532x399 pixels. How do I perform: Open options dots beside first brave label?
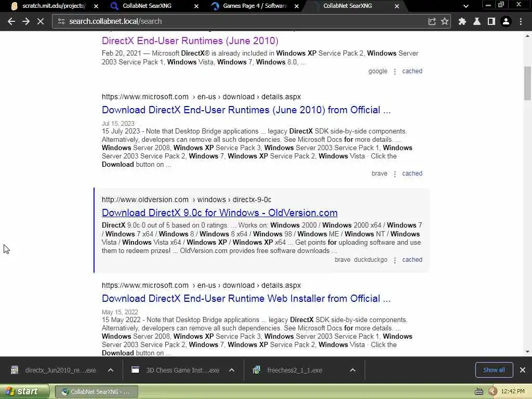point(395,174)
